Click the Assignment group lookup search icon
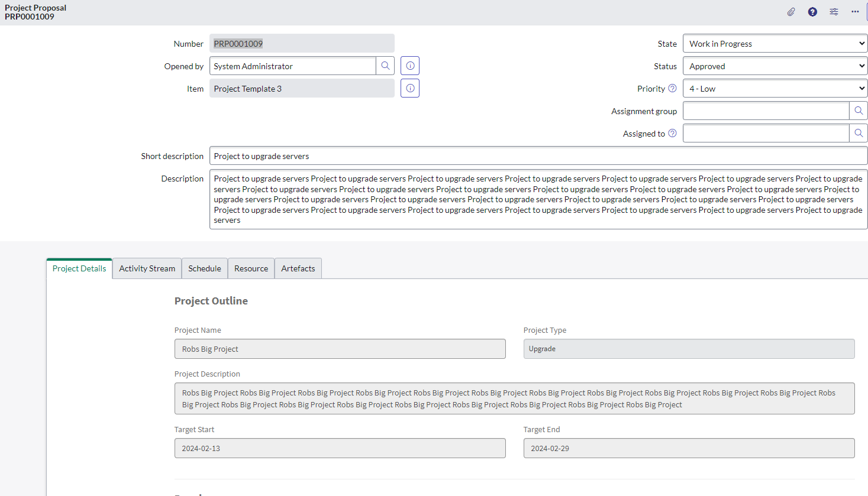Screen dimensions: 868x496 [859, 111]
